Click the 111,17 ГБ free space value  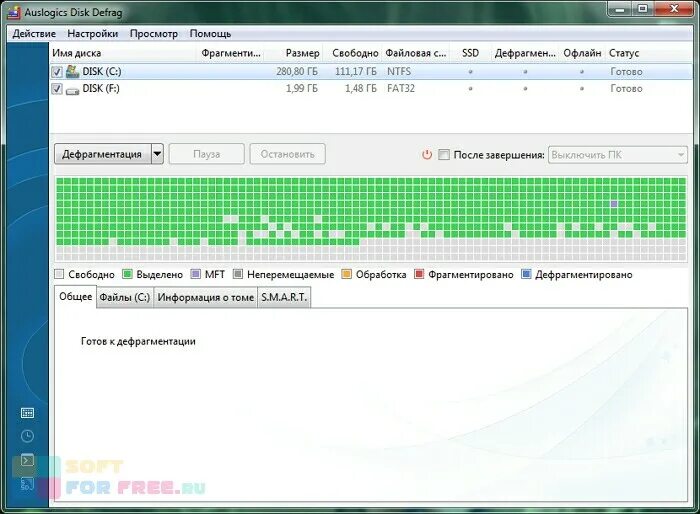click(356, 71)
